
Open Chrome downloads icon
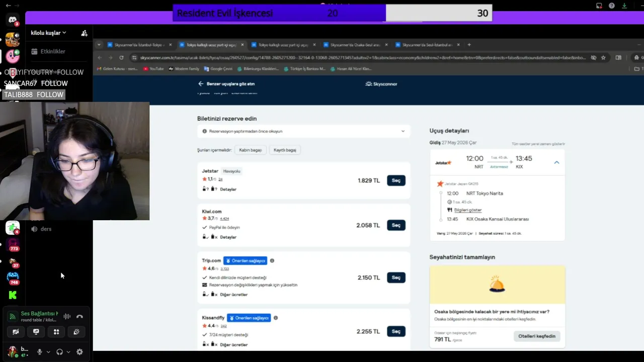coord(624,6)
